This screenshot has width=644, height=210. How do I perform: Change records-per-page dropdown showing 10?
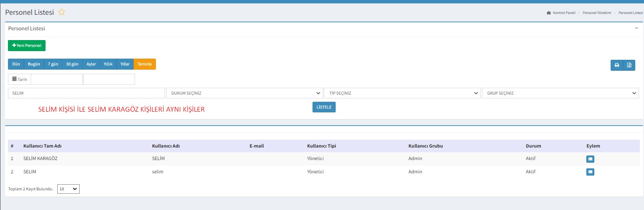point(68,189)
